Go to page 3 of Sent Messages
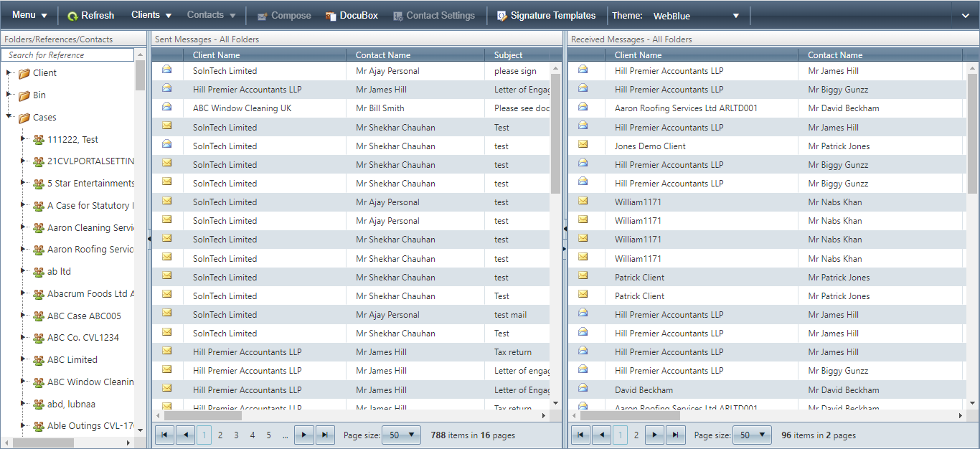Image resolution: width=980 pixels, height=449 pixels. (236, 435)
